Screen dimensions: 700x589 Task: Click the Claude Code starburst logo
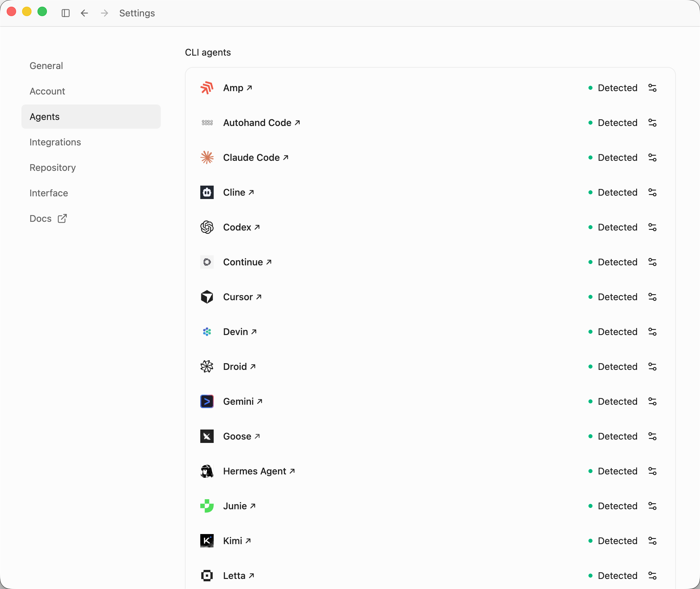207,157
